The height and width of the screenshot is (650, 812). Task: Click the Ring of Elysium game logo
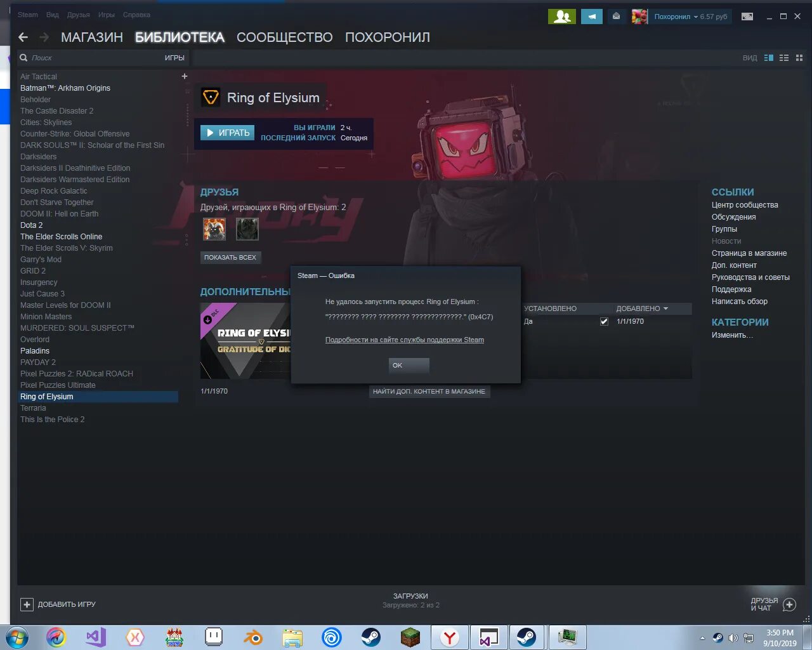pyautogui.click(x=211, y=97)
